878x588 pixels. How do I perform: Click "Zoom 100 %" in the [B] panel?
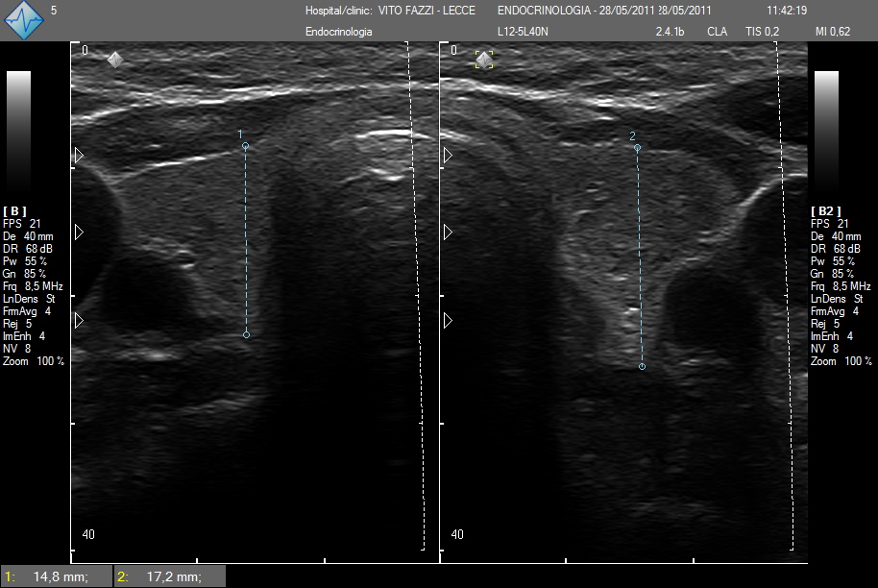pos(34,361)
